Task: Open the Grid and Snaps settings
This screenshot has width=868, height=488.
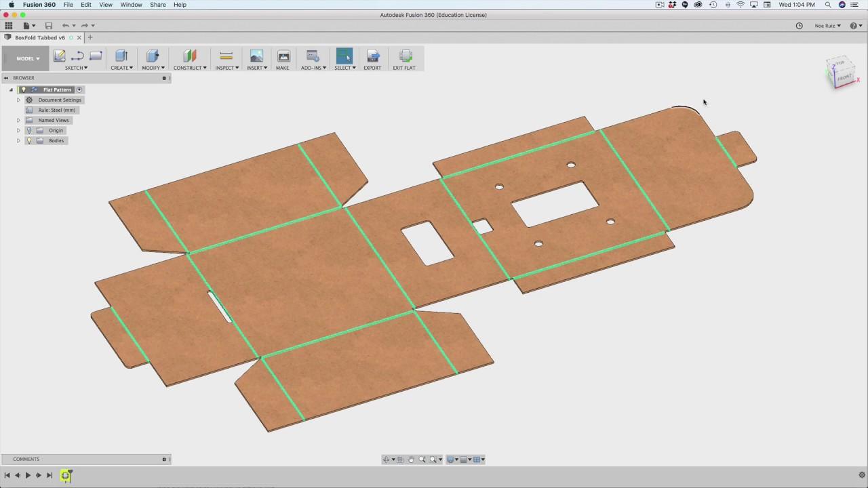Action: click(465, 460)
